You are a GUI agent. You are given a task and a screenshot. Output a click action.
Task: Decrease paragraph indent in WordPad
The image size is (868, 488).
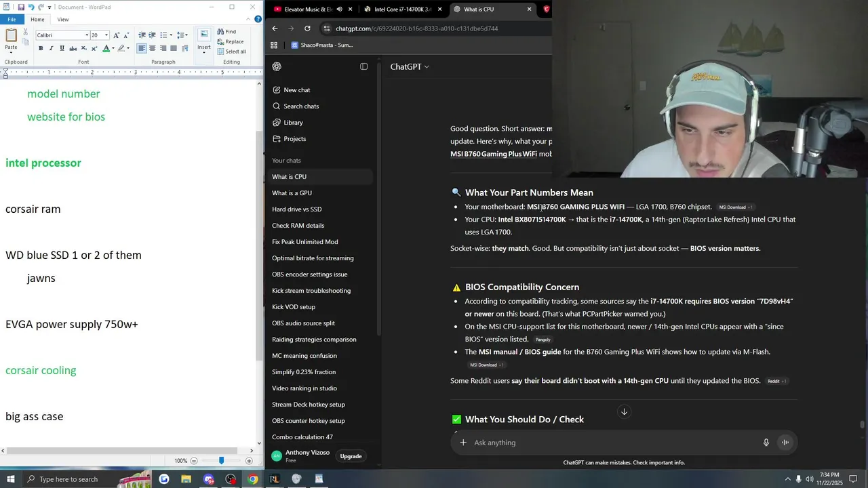pyautogui.click(x=142, y=35)
